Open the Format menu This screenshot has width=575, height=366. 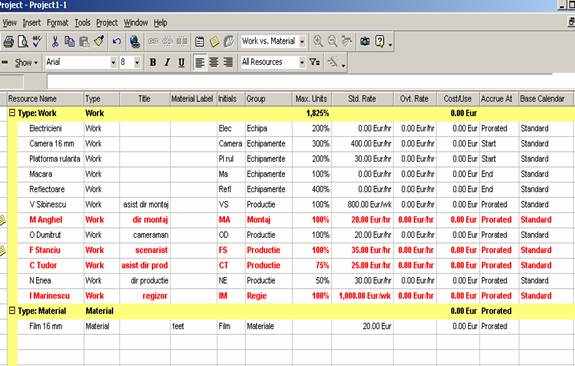57,23
